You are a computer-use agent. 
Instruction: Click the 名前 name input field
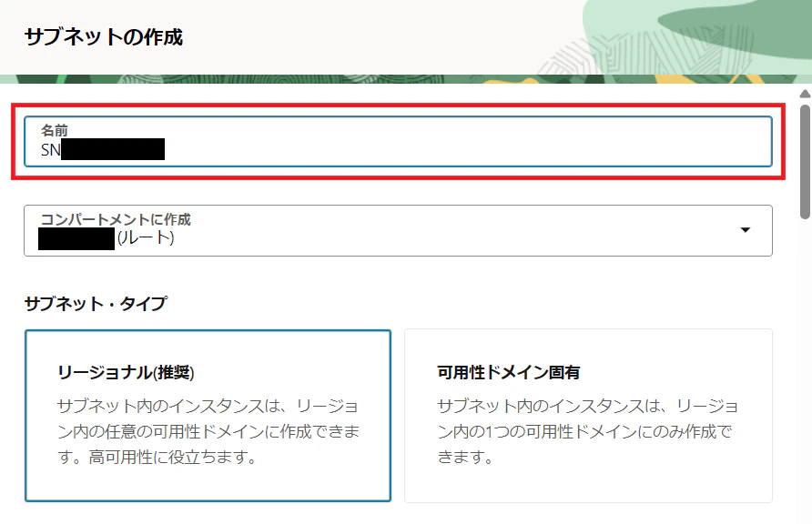[398, 141]
